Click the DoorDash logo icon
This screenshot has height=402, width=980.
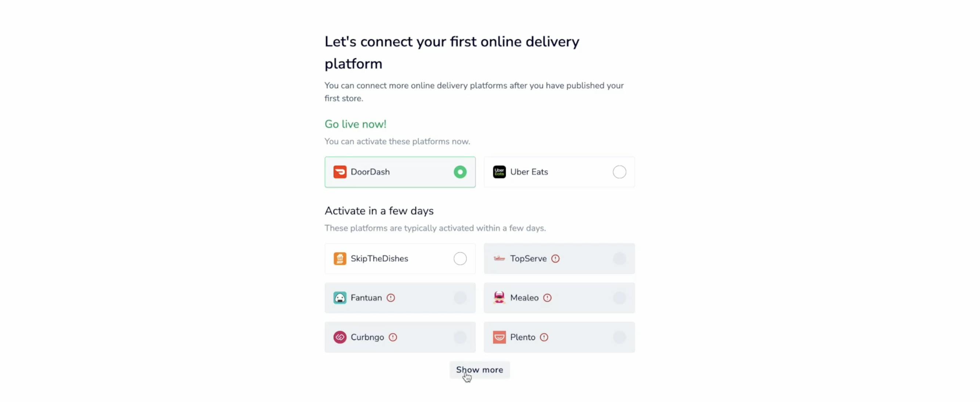pos(340,172)
